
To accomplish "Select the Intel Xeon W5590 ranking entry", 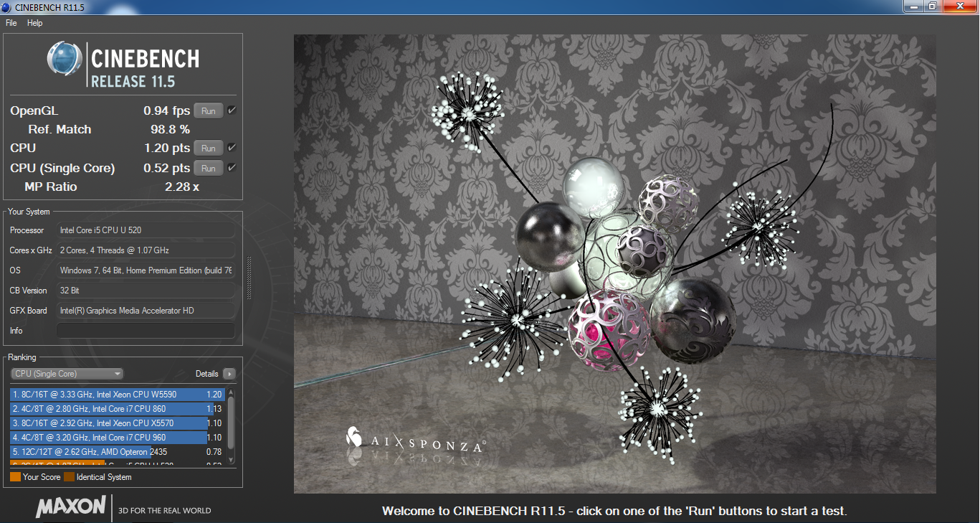I will (x=115, y=395).
